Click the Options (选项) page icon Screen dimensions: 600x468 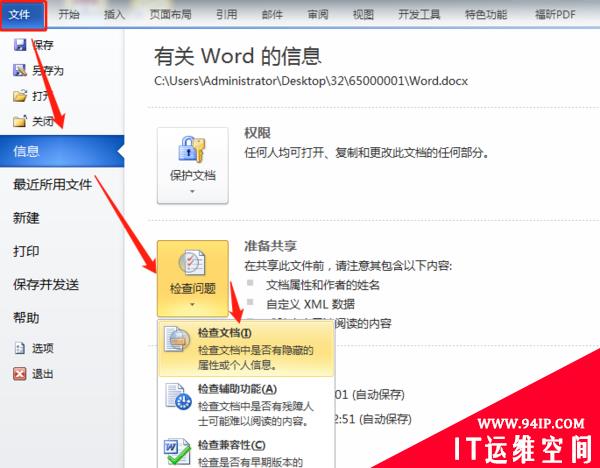20,348
